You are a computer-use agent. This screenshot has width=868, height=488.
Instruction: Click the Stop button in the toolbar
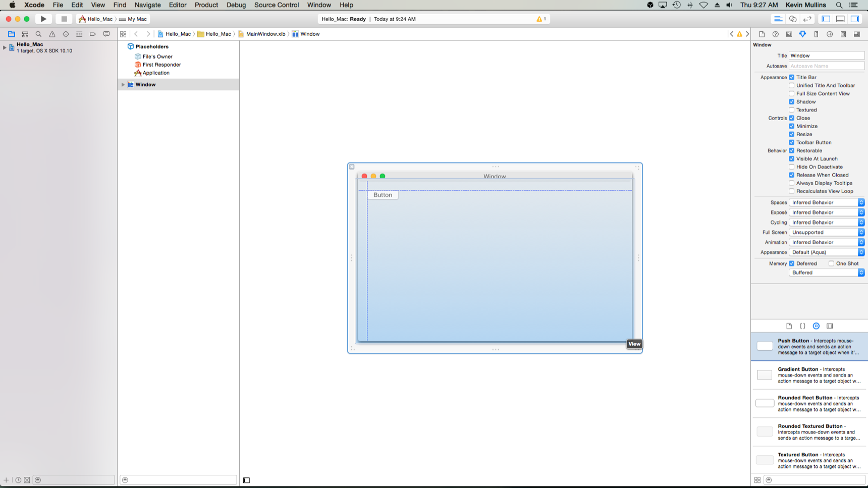pyautogui.click(x=64, y=19)
